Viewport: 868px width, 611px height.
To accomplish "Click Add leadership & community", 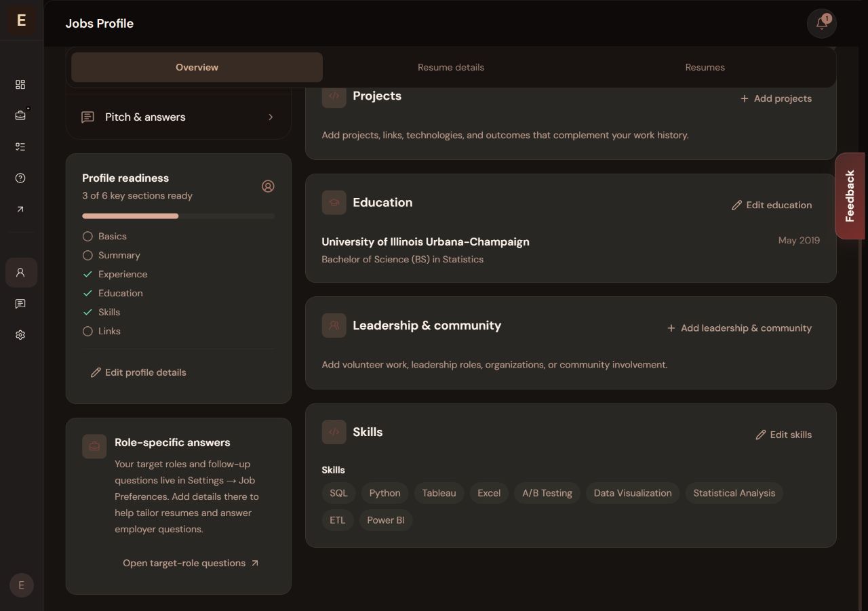I will (x=739, y=328).
